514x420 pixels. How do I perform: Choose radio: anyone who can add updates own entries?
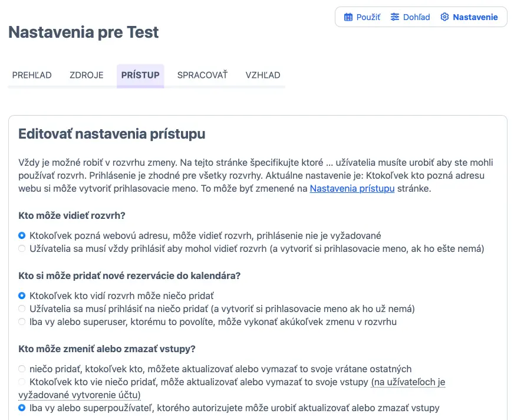22,382
